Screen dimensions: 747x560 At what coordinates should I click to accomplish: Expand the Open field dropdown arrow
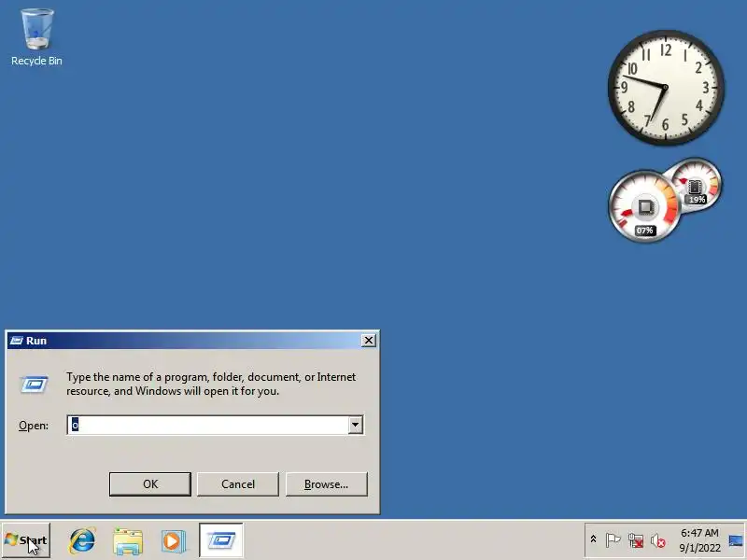355,425
